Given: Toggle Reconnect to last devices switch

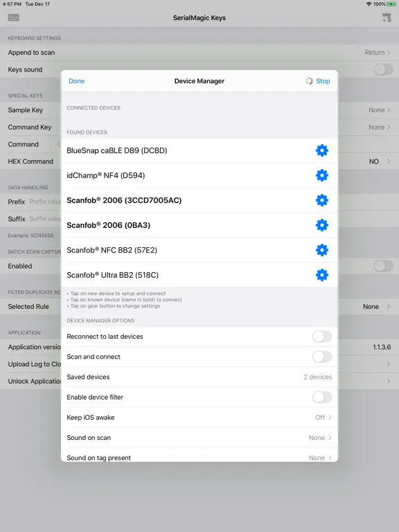Looking at the screenshot, I should 322,337.
